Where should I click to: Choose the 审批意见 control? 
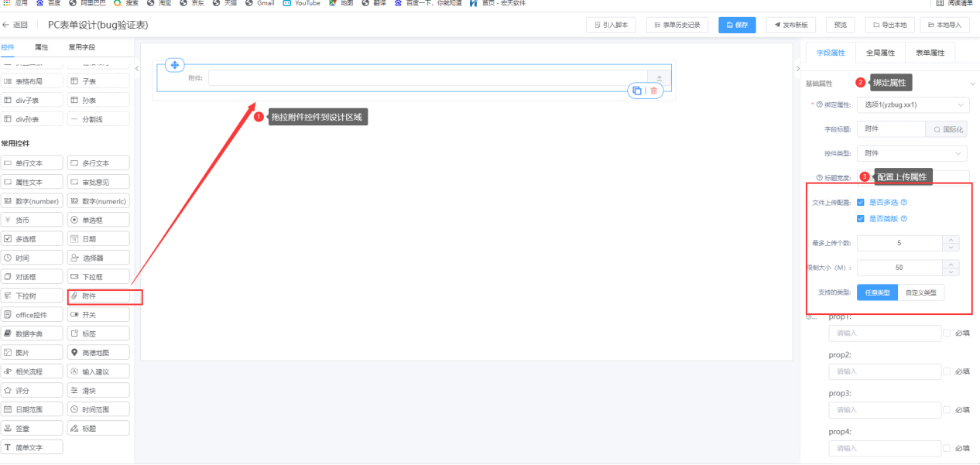98,182
